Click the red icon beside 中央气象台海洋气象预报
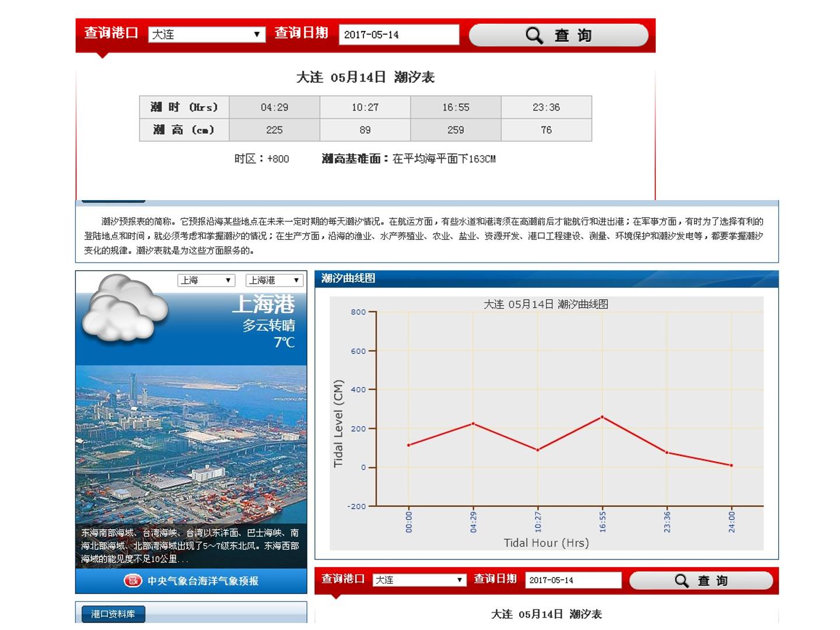The height and width of the screenshot is (630, 840). point(133,580)
